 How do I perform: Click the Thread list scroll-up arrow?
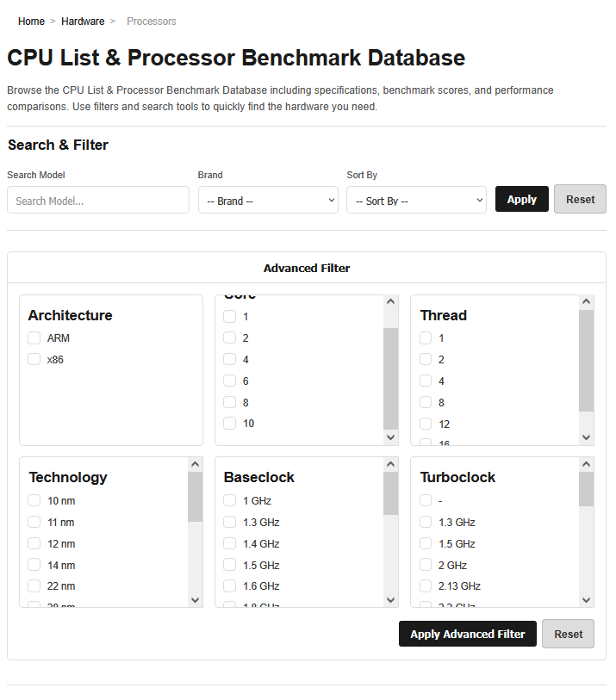click(587, 302)
